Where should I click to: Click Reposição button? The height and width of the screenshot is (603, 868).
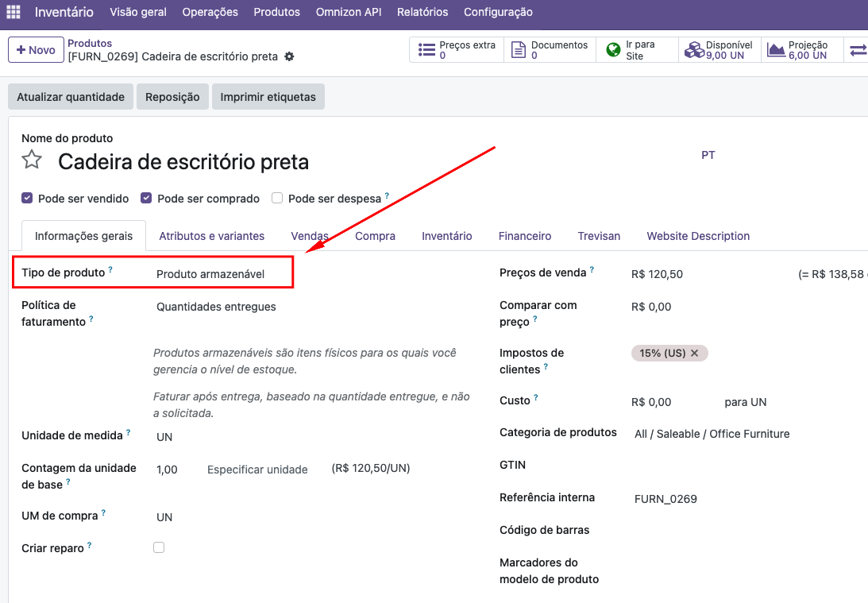tap(172, 97)
